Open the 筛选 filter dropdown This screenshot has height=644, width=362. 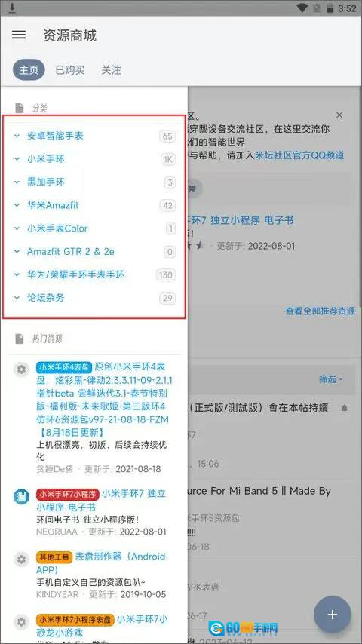pos(331,379)
